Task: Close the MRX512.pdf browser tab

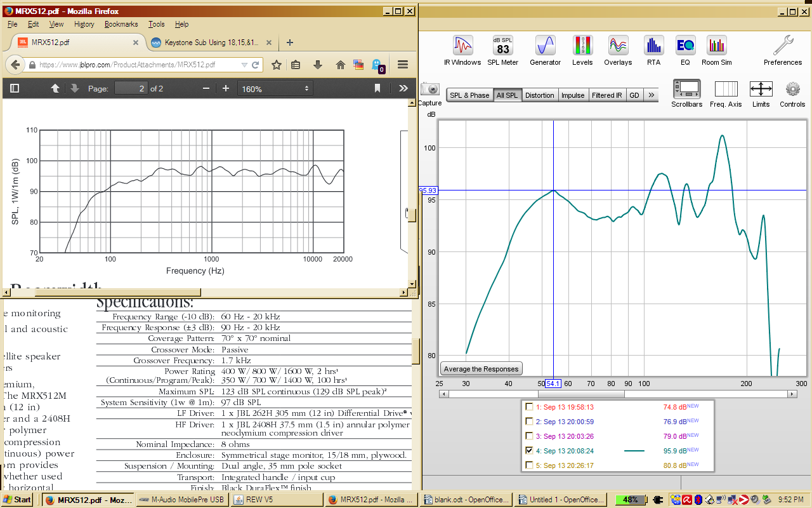Action: coord(136,43)
